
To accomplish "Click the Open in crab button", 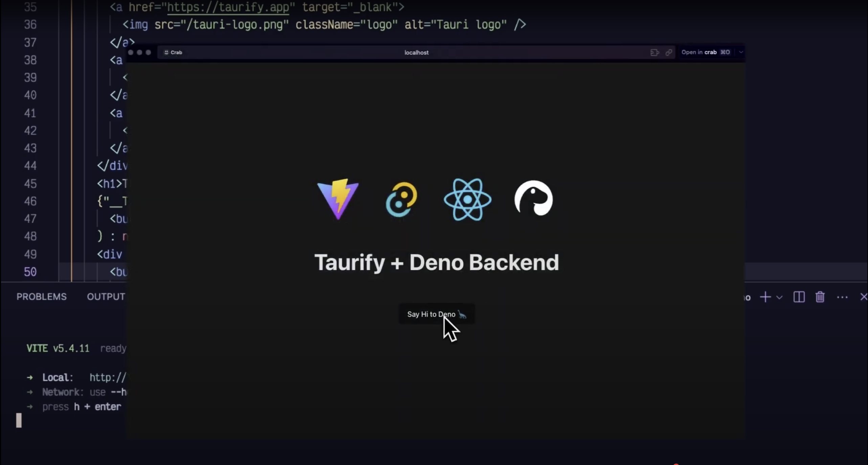I will 705,52.
